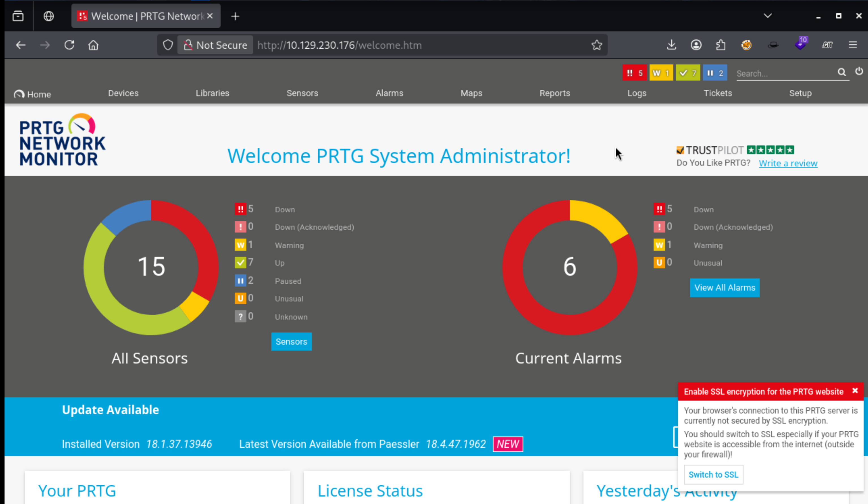Viewport: 868px width, 504px height.
Task: Click the black hat extension icon
Action: pos(773,45)
